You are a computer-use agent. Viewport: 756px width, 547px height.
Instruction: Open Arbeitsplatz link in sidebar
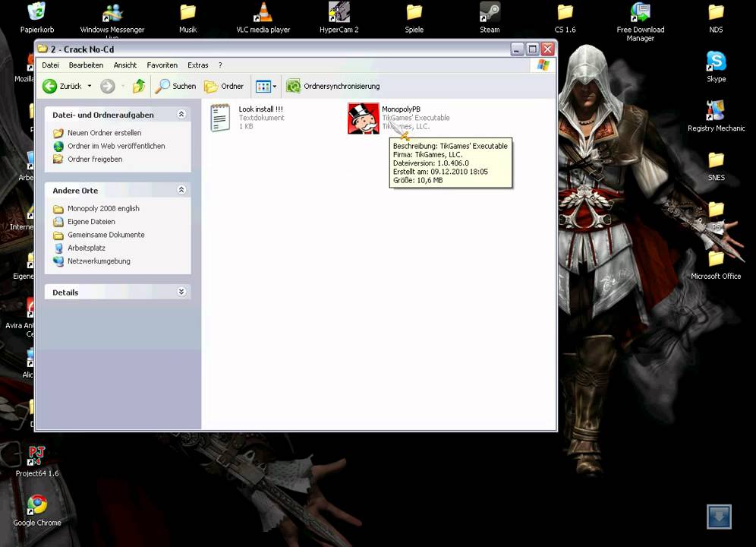[x=87, y=248]
